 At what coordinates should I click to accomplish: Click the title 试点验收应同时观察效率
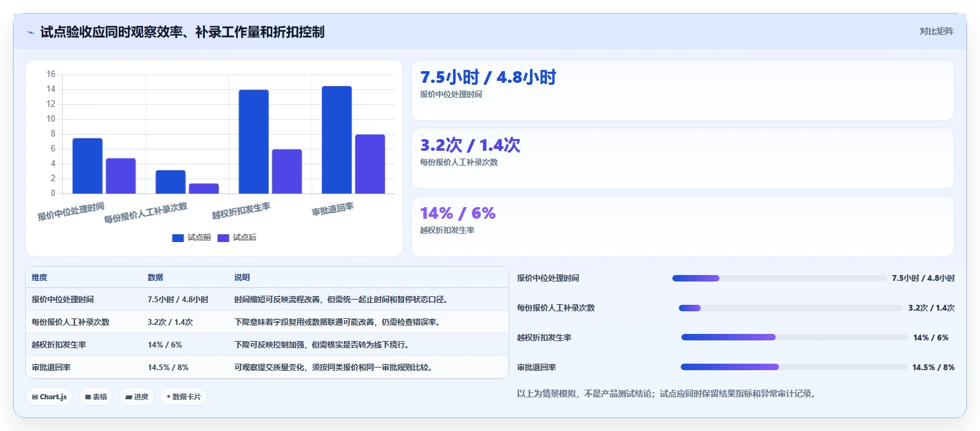pos(182,32)
